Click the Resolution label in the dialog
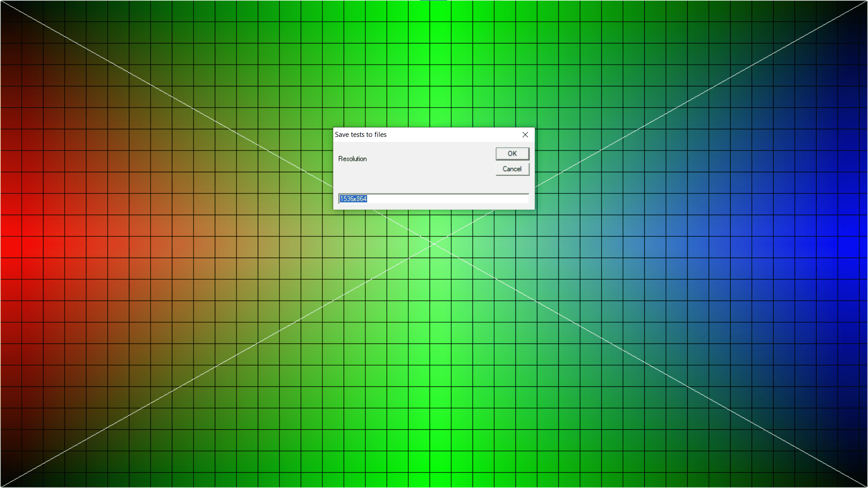Screen dimensions: 868x488 (x=352, y=159)
